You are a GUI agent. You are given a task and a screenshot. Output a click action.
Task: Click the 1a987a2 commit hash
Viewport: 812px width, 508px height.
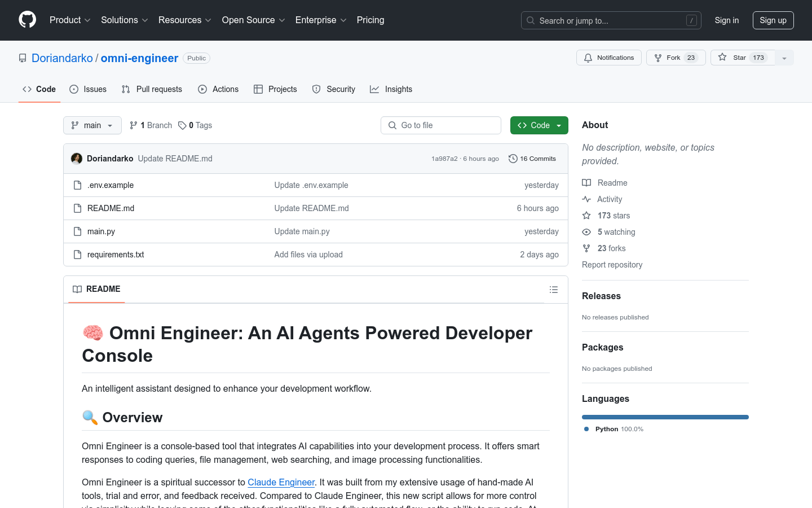coord(444,159)
